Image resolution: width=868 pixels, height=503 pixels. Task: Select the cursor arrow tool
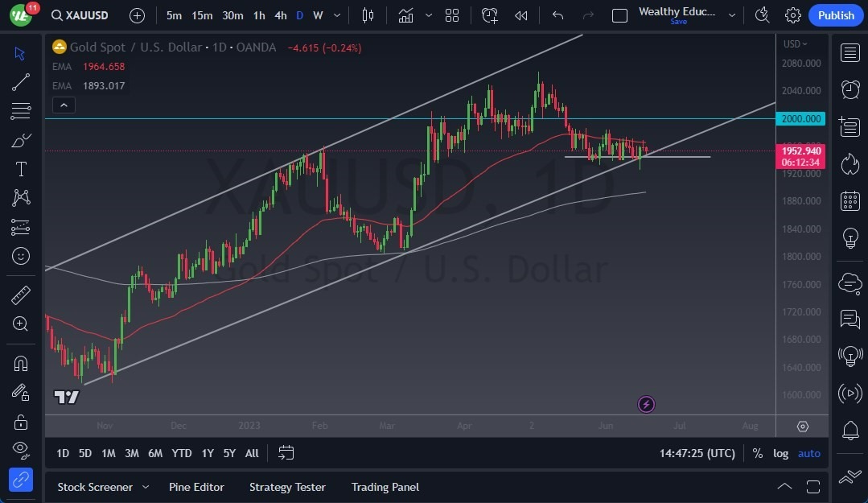click(x=20, y=53)
